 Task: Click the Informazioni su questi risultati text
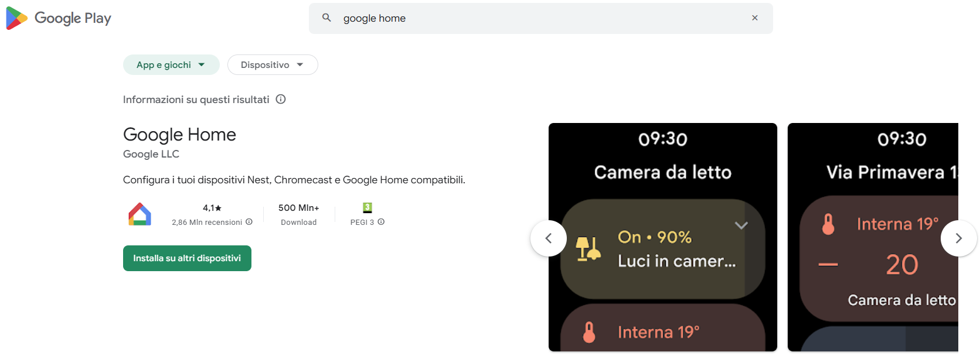click(x=196, y=100)
